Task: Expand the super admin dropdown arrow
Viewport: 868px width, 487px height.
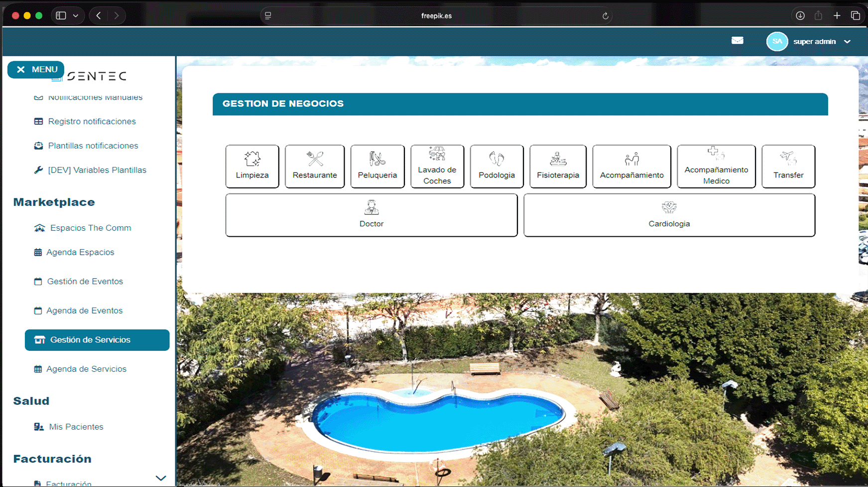Action: pyautogui.click(x=847, y=42)
